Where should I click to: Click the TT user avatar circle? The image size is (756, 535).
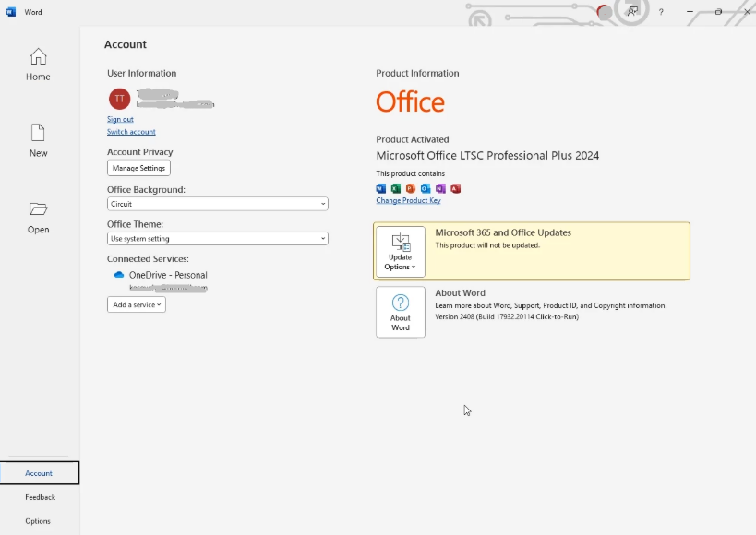(x=120, y=99)
